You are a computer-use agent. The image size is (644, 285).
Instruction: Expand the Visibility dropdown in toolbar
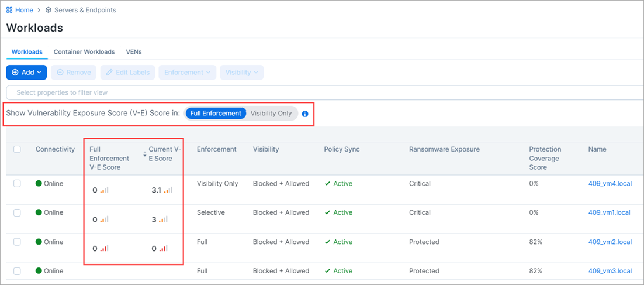tap(241, 73)
